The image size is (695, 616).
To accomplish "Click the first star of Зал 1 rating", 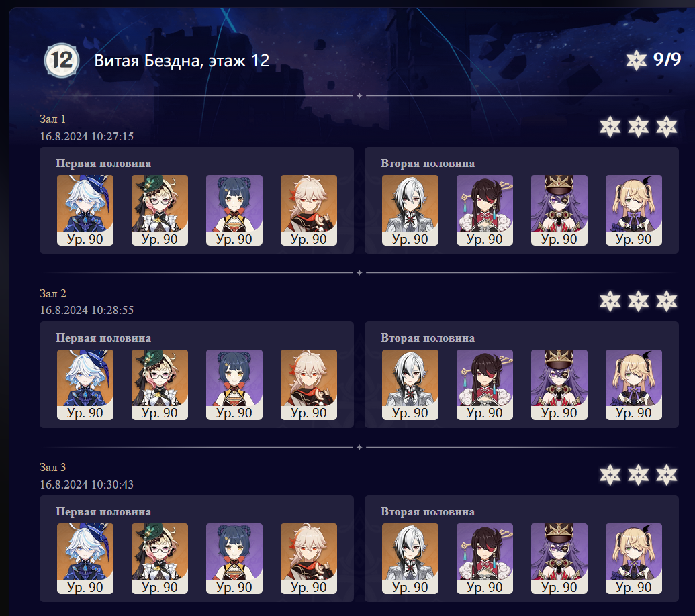I will point(610,127).
